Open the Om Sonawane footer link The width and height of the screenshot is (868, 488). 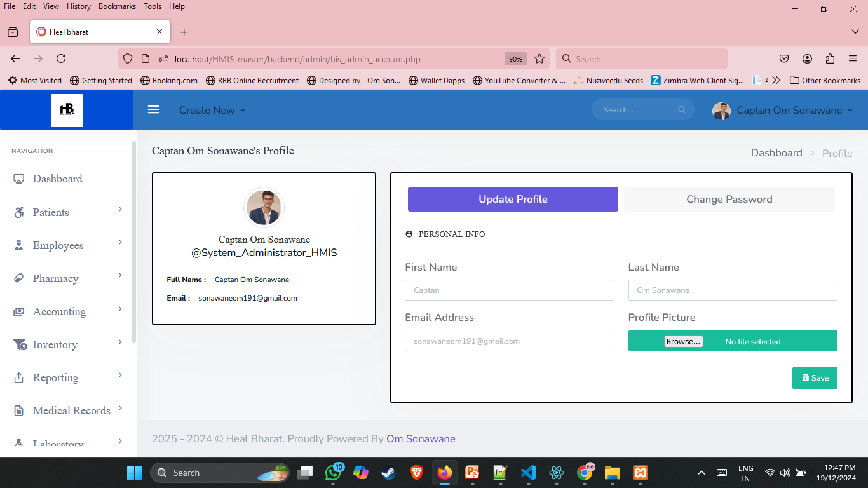[x=420, y=438]
